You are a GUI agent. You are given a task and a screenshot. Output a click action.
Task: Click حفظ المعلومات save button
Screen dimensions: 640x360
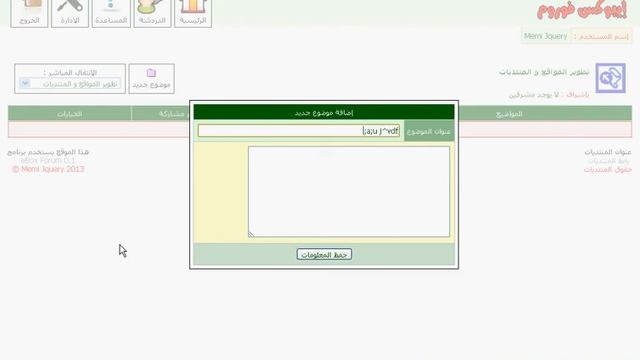coord(324,255)
